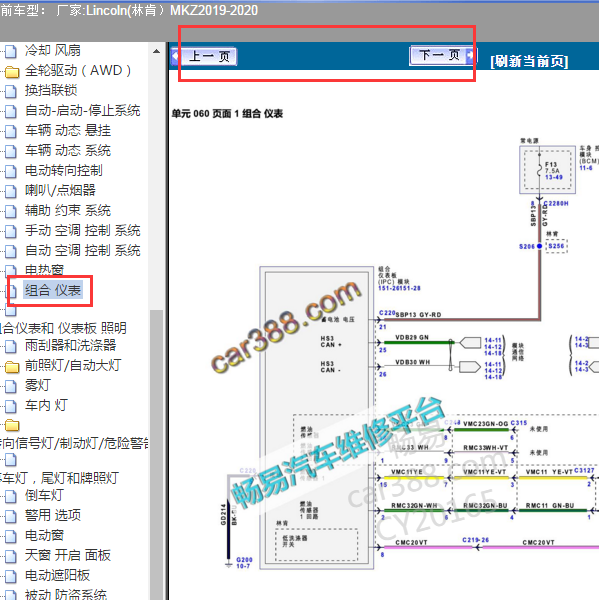Click page icon beside 雾灯

pyautogui.click(x=11, y=386)
